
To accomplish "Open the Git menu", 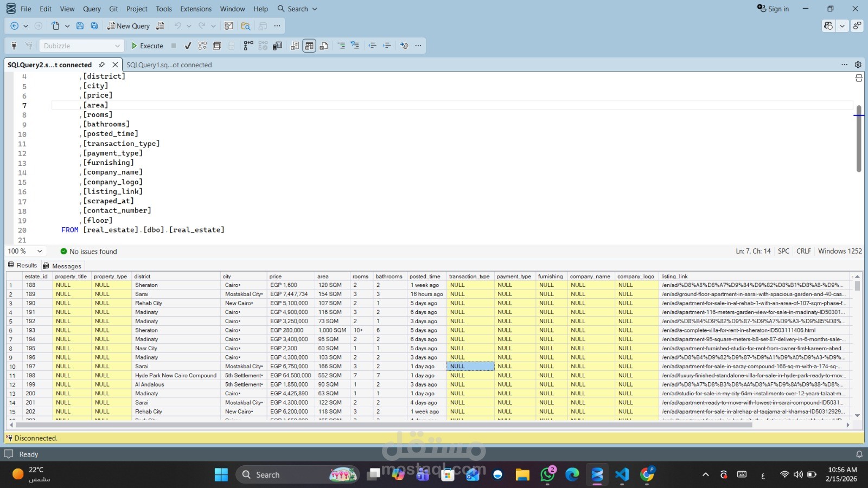I will (x=113, y=9).
